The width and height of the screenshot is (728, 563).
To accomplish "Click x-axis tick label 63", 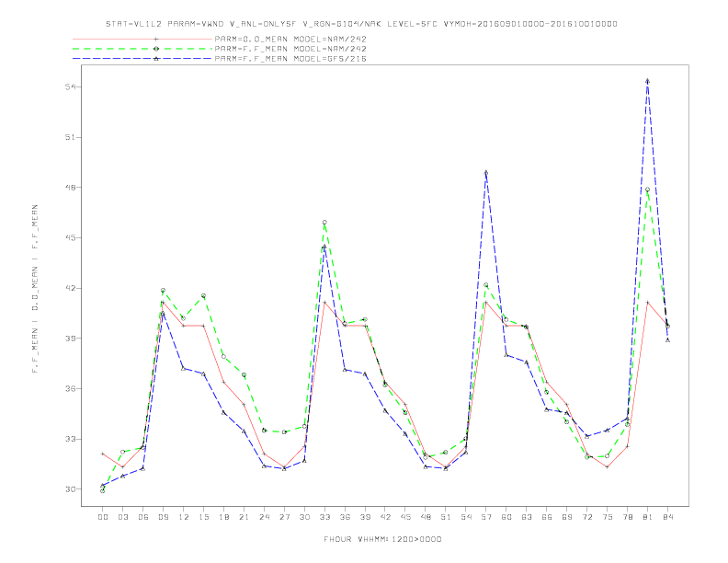I will (527, 517).
